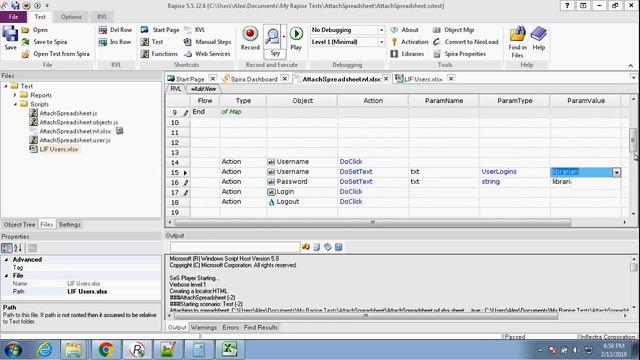This screenshot has height=360, width=640.
Task: Open Web Services shortcut
Action: tap(207, 53)
